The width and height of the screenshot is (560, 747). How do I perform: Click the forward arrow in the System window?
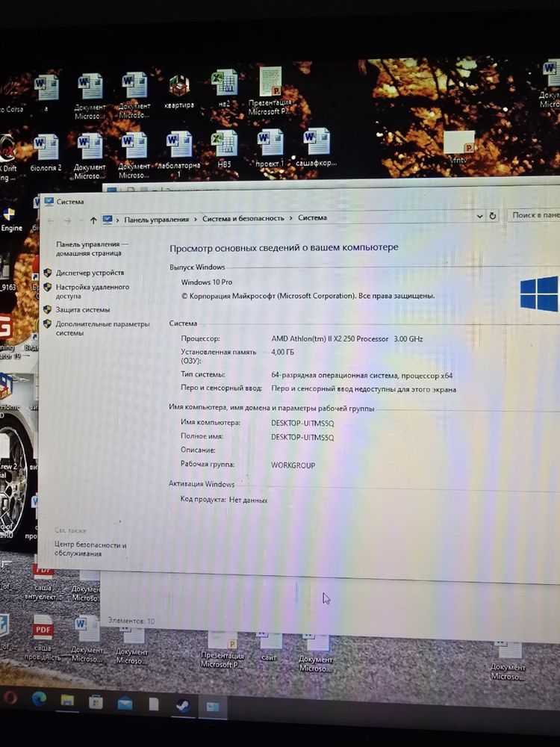click(68, 221)
